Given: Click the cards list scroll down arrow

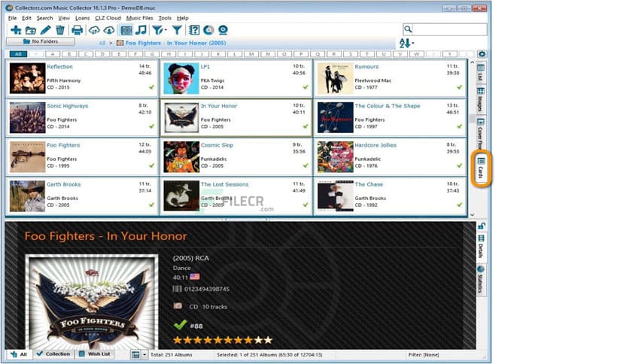Looking at the screenshot, I should click(473, 214).
